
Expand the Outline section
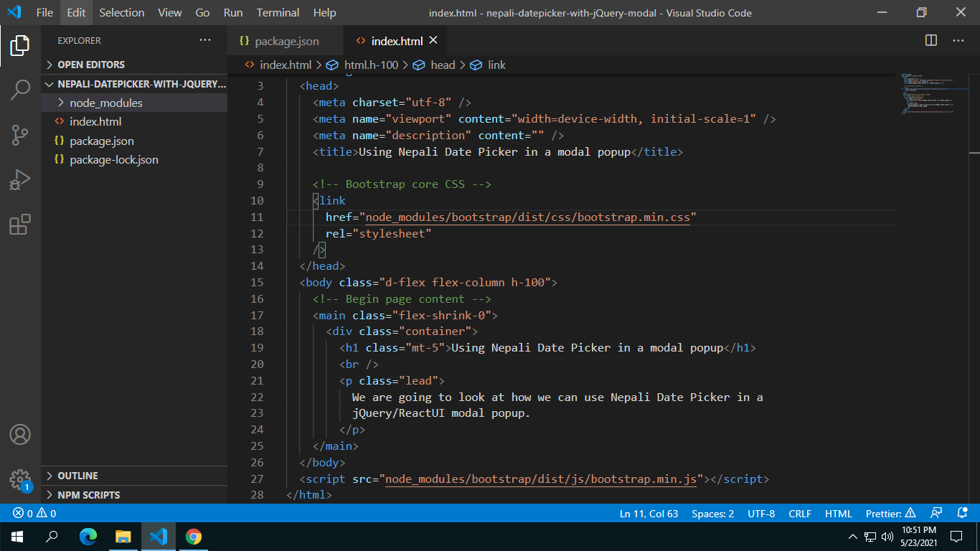134,476
